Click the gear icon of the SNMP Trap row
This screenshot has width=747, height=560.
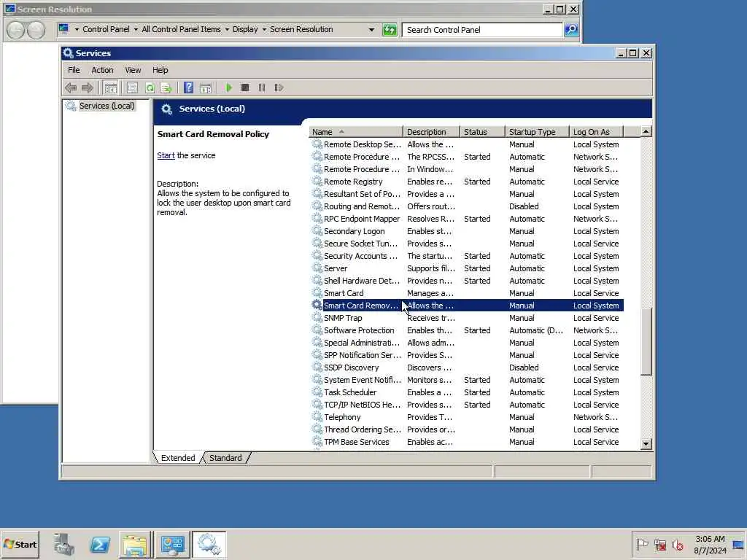[x=317, y=318]
